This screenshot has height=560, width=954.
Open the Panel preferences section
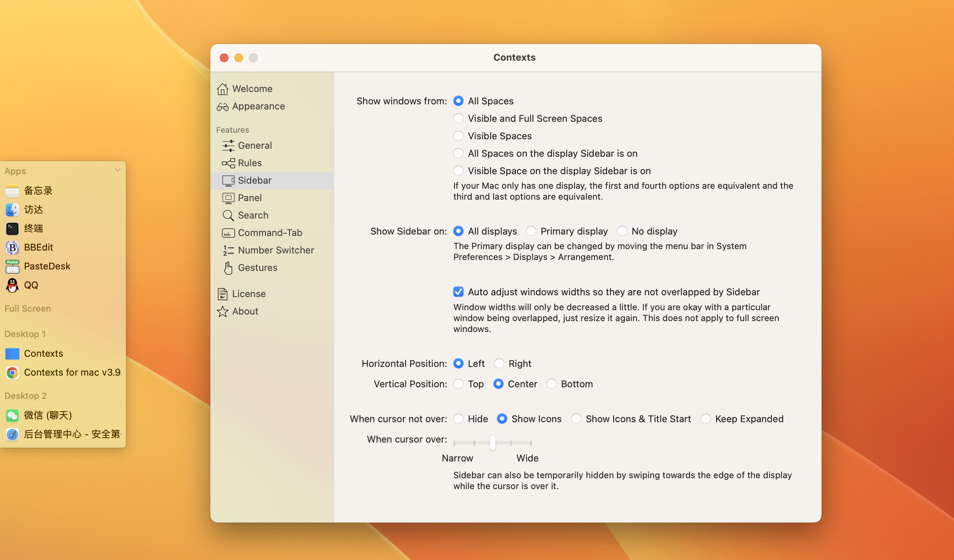(250, 198)
